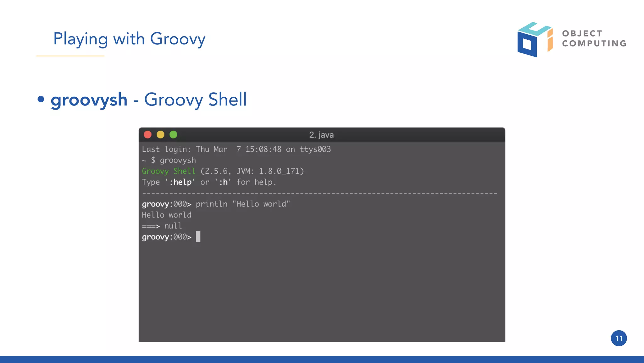The width and height of the screenshot is (644, 363).
Task: Click the yellow minimize button of terminal
Action: point(160,135)
